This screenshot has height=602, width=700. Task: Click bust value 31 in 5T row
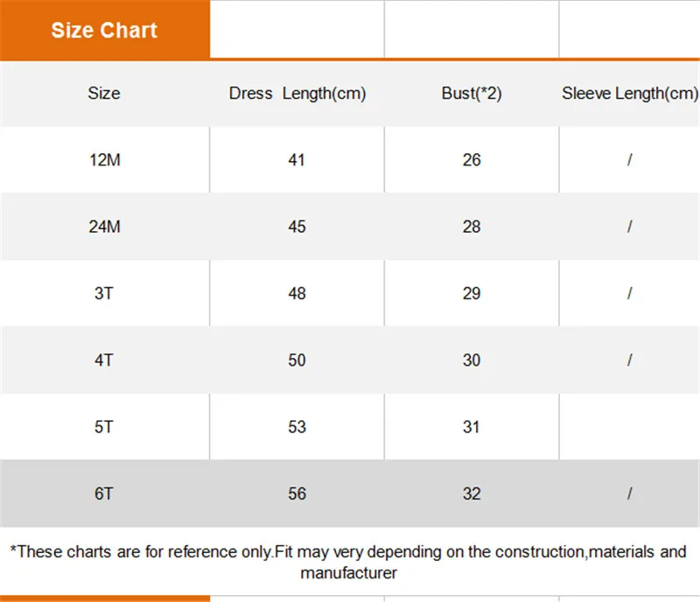[x=471, y=427]
